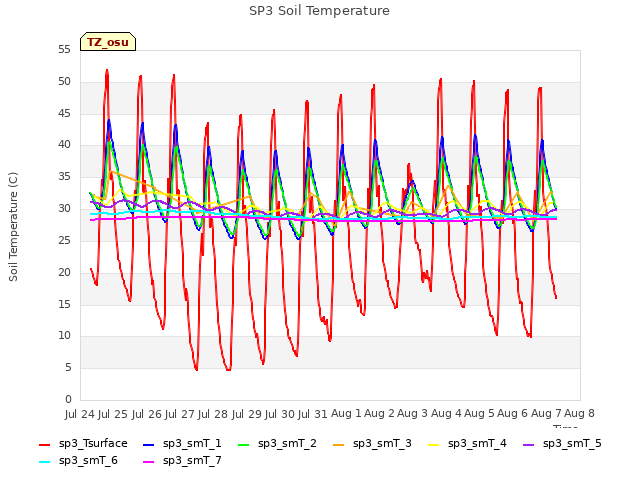Click the 55 y-axis tick label
This screenshot has width=640, height=480.
click(x=64, y=50)
